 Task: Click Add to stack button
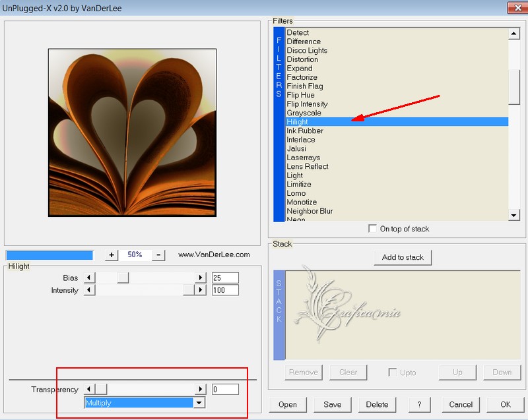pos(403,258)
